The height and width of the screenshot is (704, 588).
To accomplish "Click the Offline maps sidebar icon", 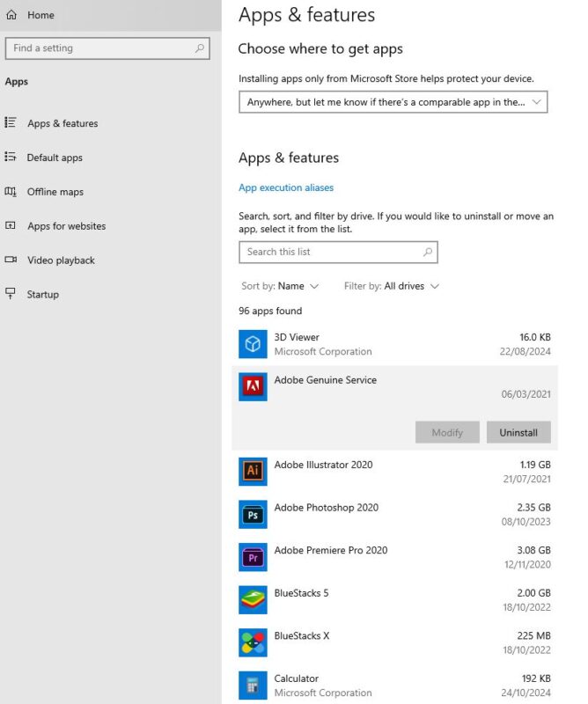I will tap(11, 191).
